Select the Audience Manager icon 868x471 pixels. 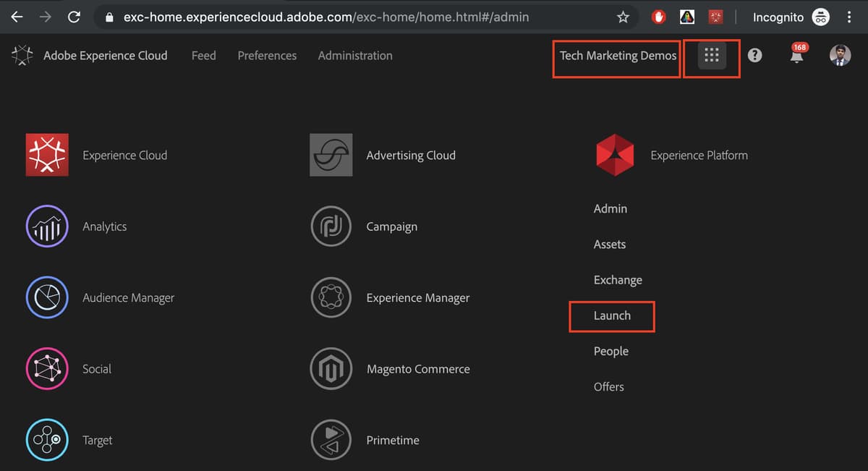click(x=46, y=297)
